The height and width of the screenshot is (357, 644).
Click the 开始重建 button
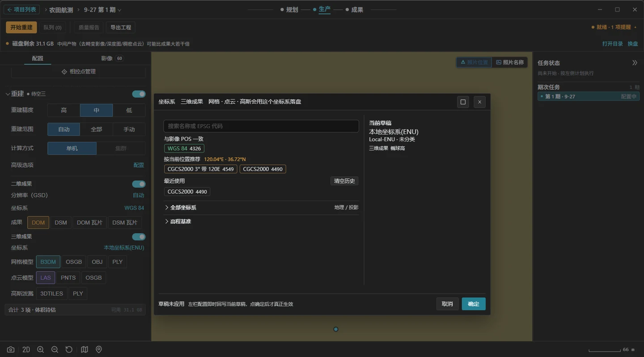21,27
